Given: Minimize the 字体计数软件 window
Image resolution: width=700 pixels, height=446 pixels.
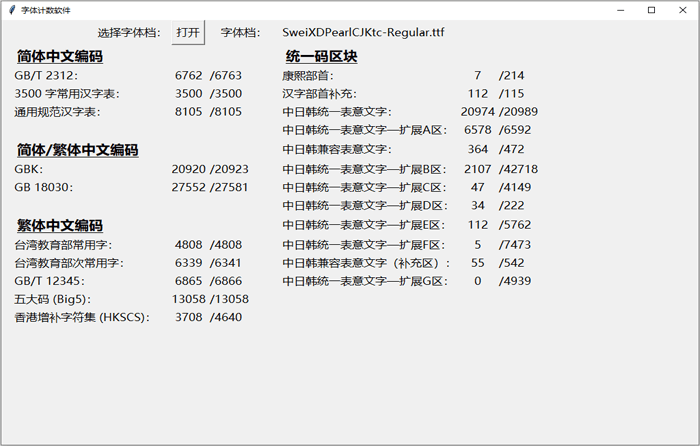Looking at the screenshot, I should pyautogui.click(x=621, y=10).
